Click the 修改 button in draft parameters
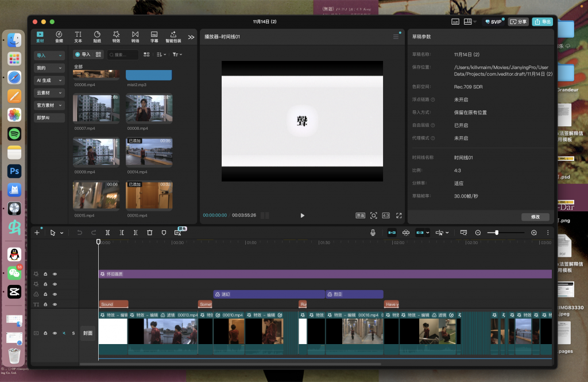The height and width of the screenshot is (382, 588). (535, 217)
